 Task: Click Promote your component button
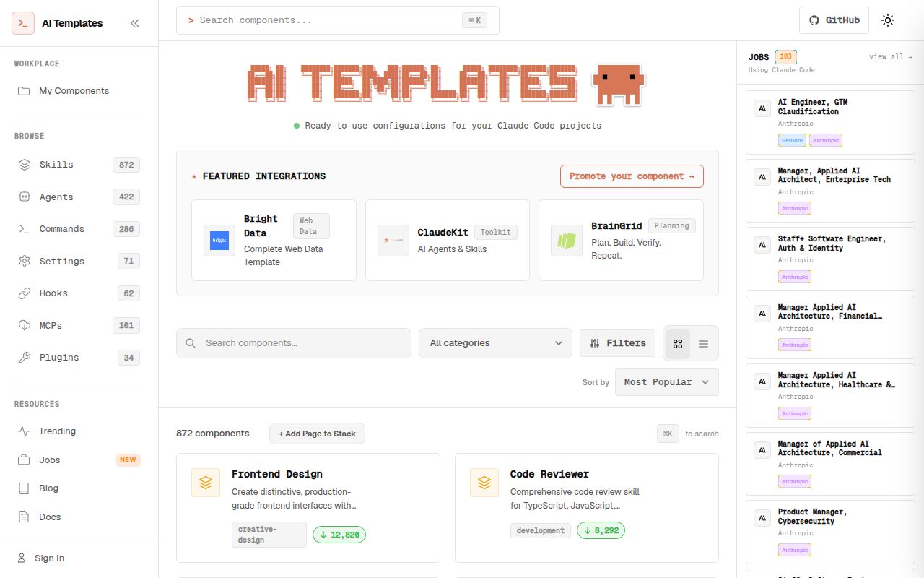click(x=632, y=176)
